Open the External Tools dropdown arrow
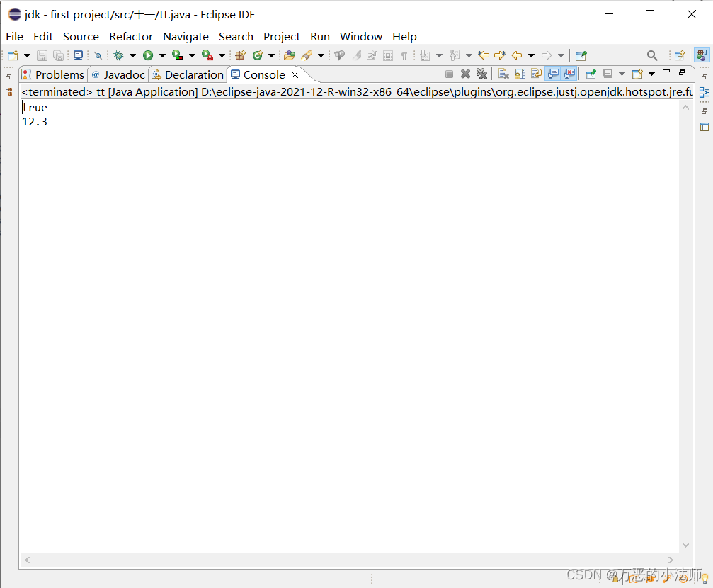Screen dimensions: 713x588 click(x=222, y=55)
